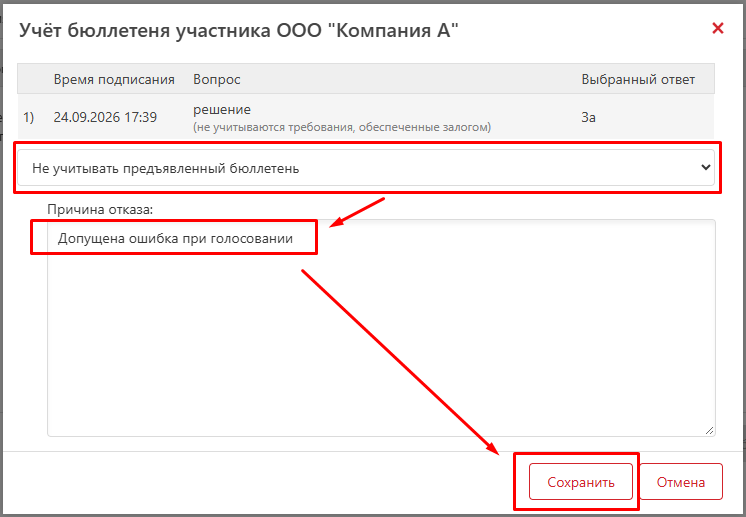Open the 'Не учитывать предъявленный бюллетень' dropdown
746x517 pixels.
pos(366,168)
